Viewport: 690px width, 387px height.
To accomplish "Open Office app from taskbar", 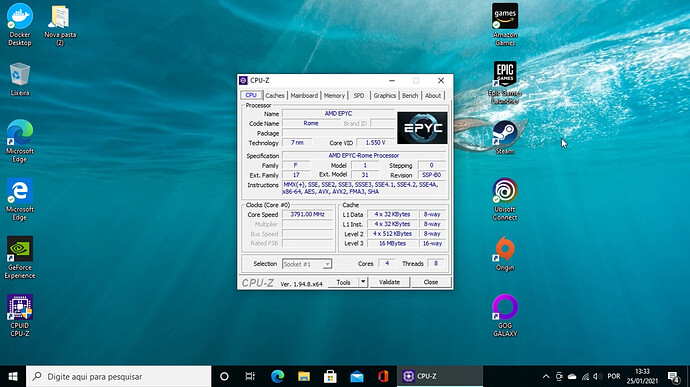I will [x=383, y=376].
